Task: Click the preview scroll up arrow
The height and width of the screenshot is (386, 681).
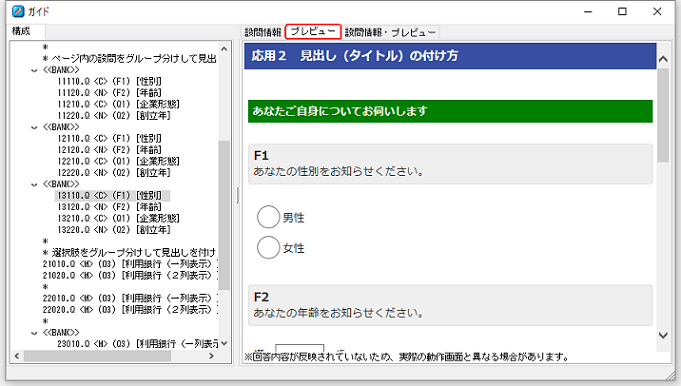Action: click(x=663, y=59)
